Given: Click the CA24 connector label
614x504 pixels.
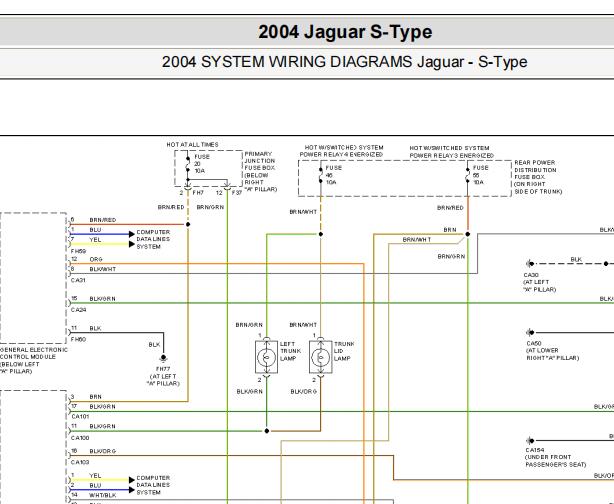Looking at the screenshot, I should click(78, 310).
